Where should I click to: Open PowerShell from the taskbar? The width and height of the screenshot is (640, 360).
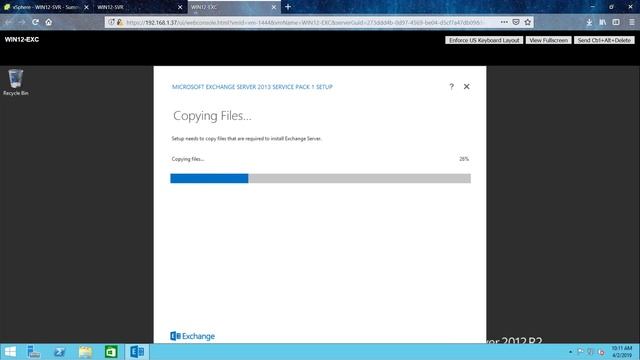(60, 351)
